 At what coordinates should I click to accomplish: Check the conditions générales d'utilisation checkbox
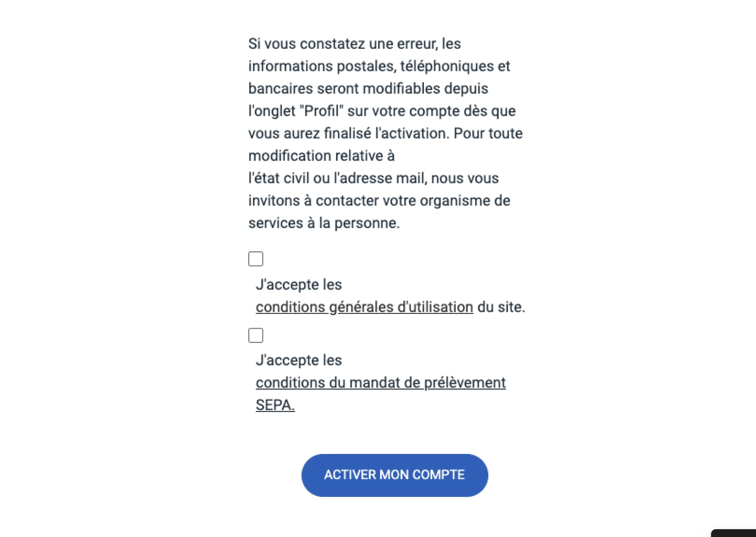[x=255, y=258]
